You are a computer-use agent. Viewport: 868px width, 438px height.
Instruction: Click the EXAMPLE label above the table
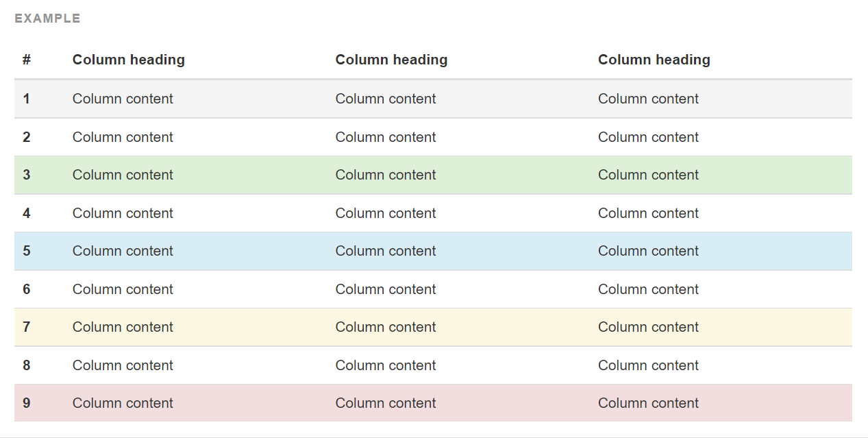click(47, 19)
